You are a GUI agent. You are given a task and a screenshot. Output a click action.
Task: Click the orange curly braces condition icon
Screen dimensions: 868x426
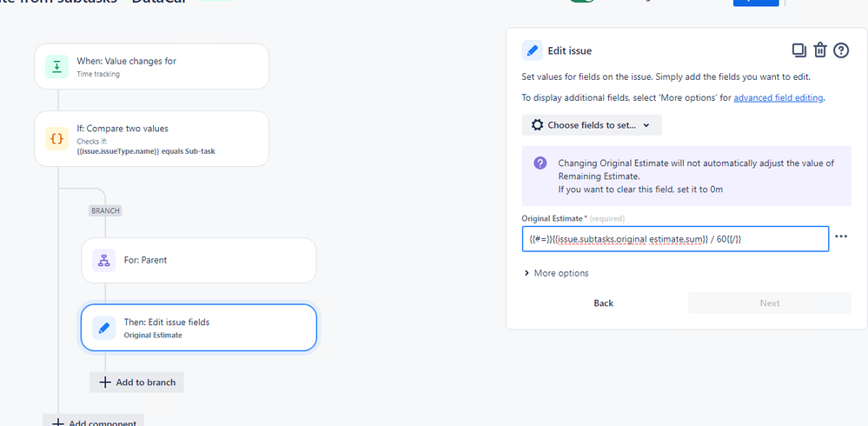56,138
